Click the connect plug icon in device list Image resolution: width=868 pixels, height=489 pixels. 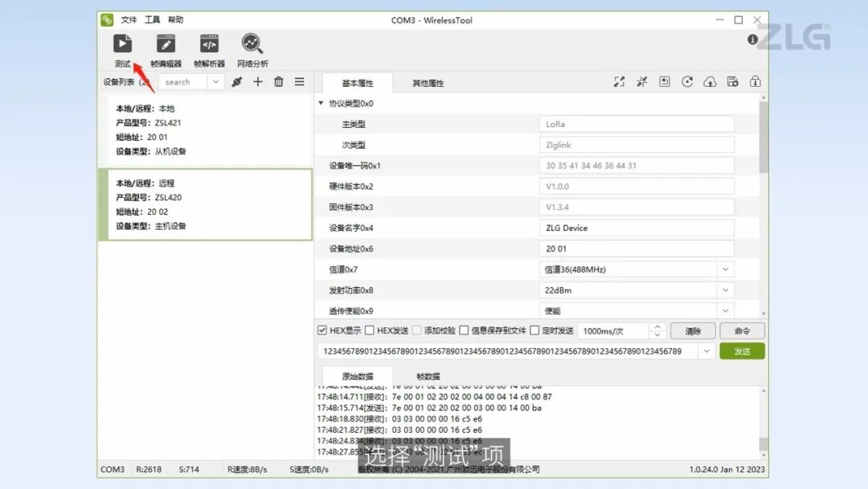click(237, 82)
